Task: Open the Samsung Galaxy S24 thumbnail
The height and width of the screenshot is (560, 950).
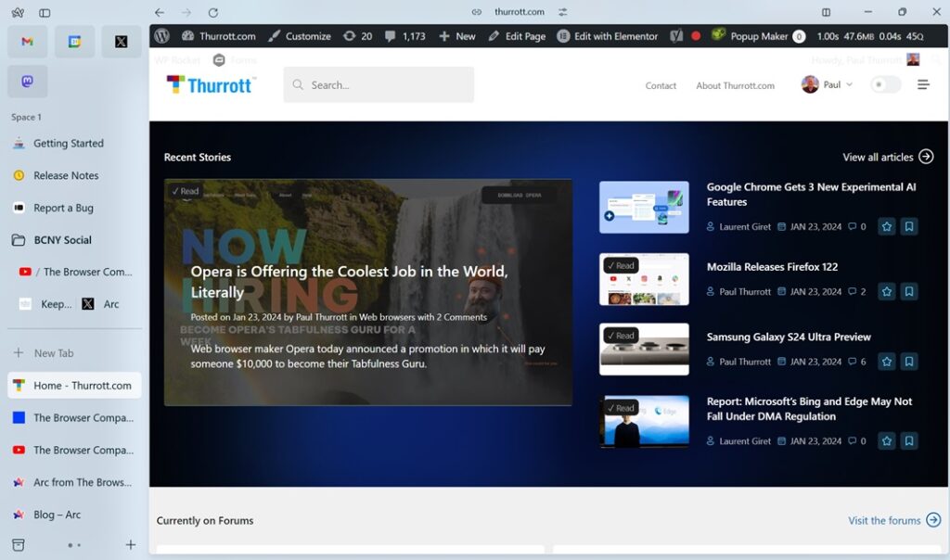Action: 644,350
